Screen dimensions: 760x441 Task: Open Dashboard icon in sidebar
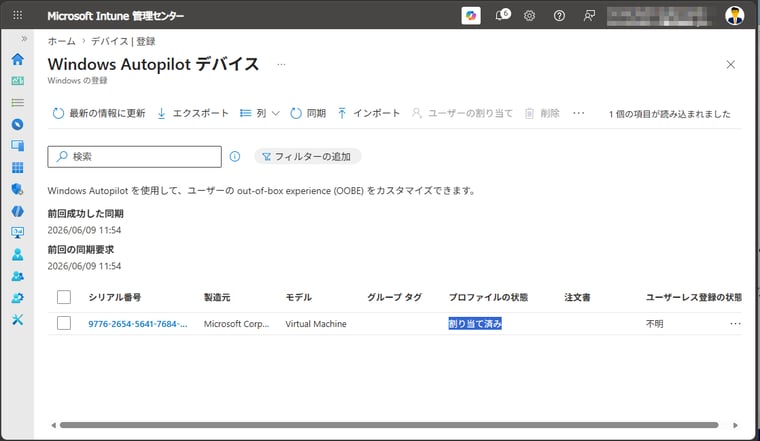[x=17, y=81]
